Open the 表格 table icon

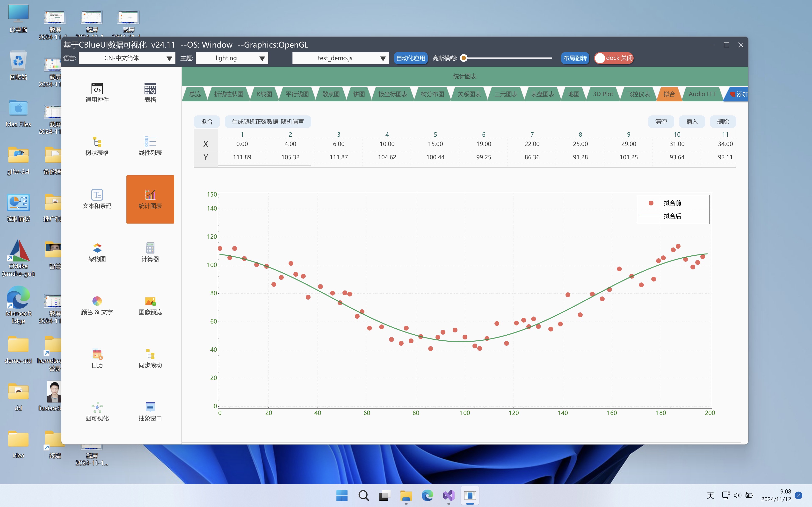(150, 89)
